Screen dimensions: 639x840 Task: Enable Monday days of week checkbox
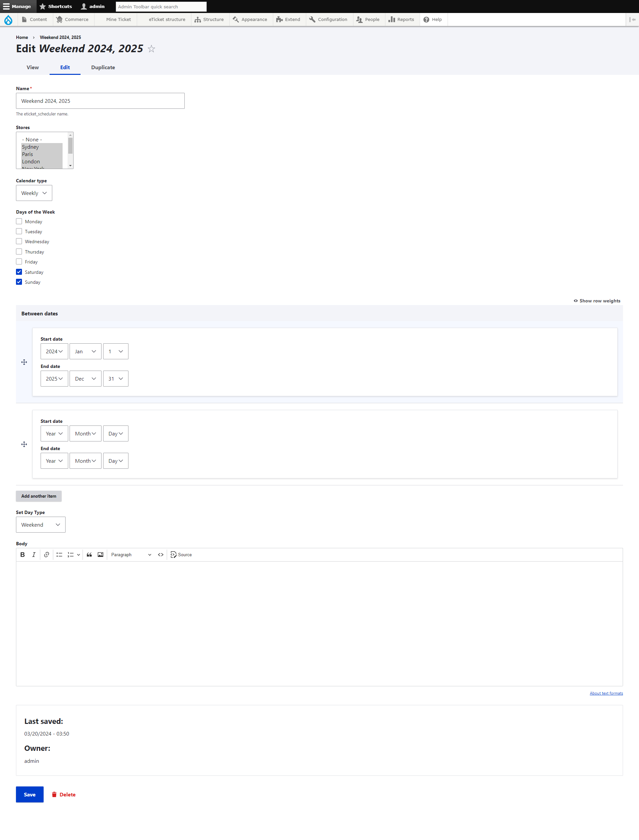(x=19, y=222)
